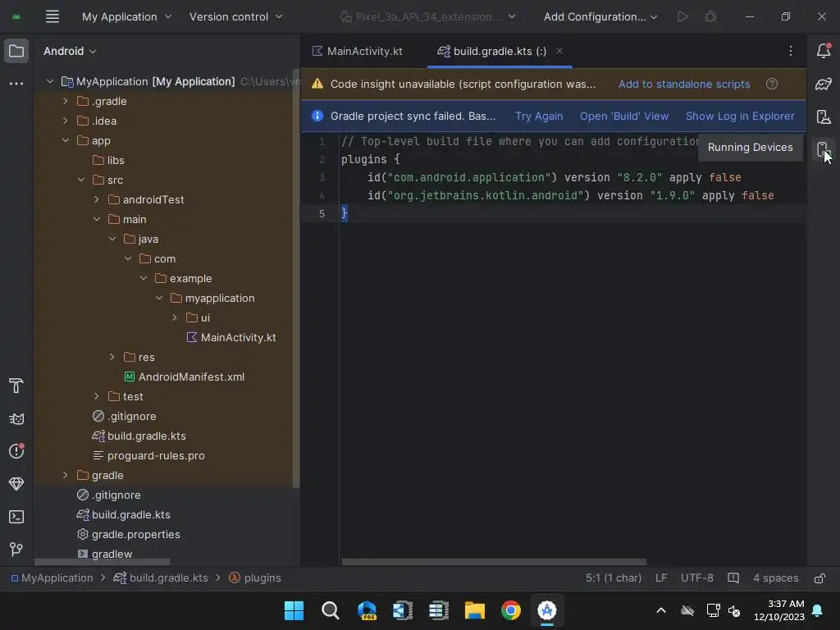Click project panel vertical scrollbar
The image size is (840, 630).
[296, 279]
